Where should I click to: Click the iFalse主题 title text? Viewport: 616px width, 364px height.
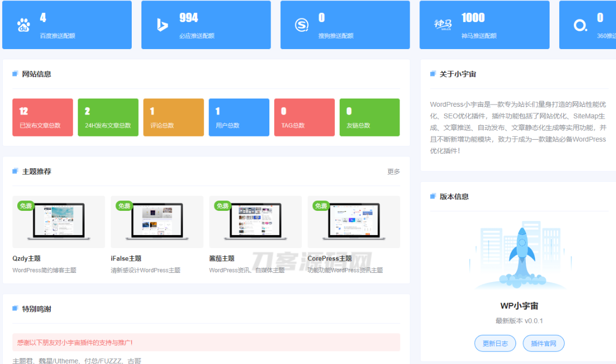point(126,258)
